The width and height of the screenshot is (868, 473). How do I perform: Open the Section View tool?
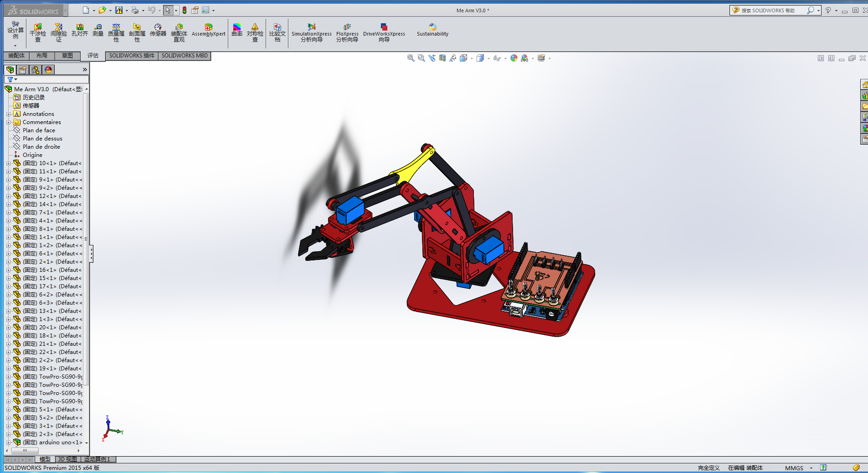pyautogui.click(x=442, y=58)
